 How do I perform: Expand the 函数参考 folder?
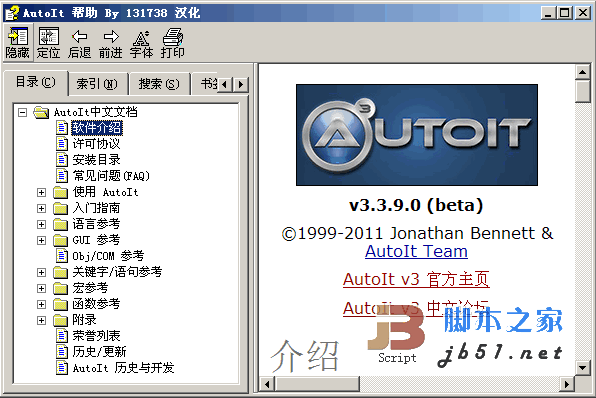(41, 304)
